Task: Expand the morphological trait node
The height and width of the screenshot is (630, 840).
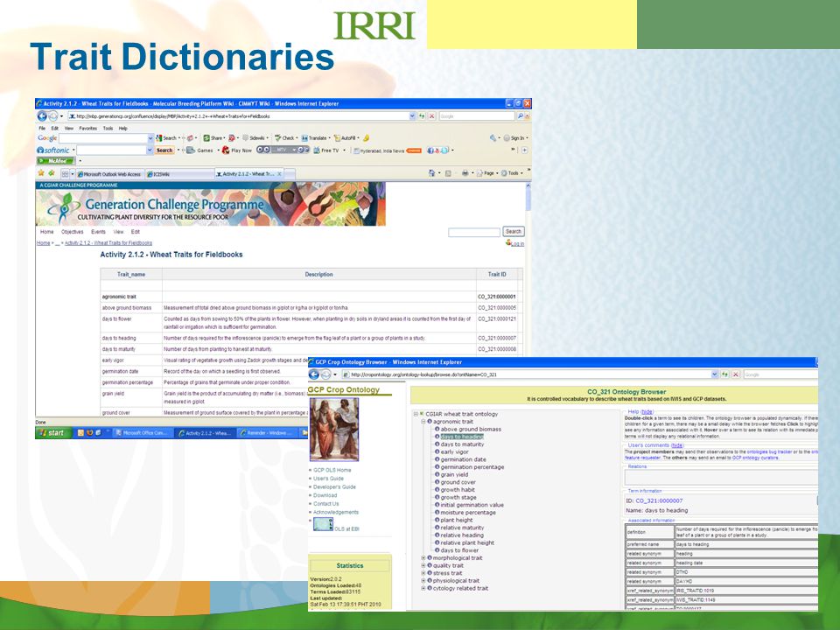Action: 423,558
